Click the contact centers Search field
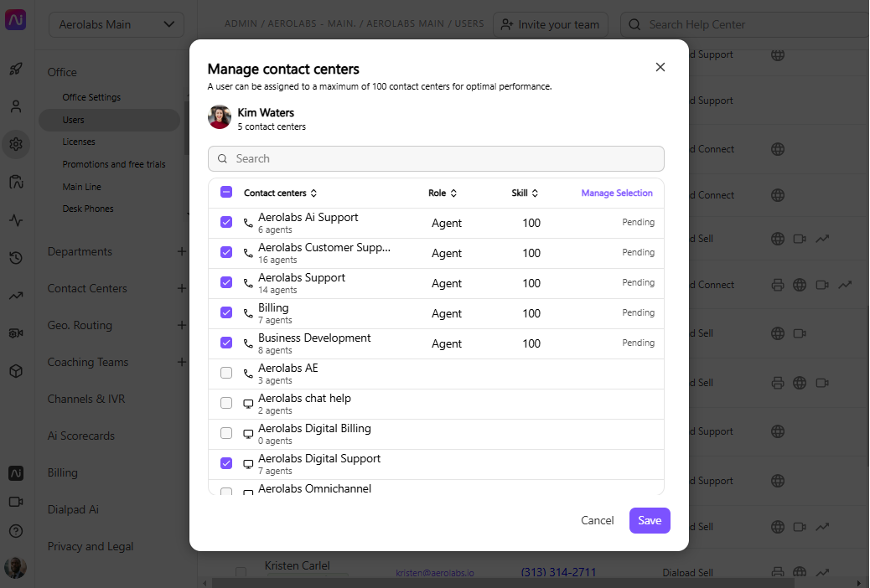The width and height of the screenshot is (870, 588). pyautogui.click(x=436, y=158)
